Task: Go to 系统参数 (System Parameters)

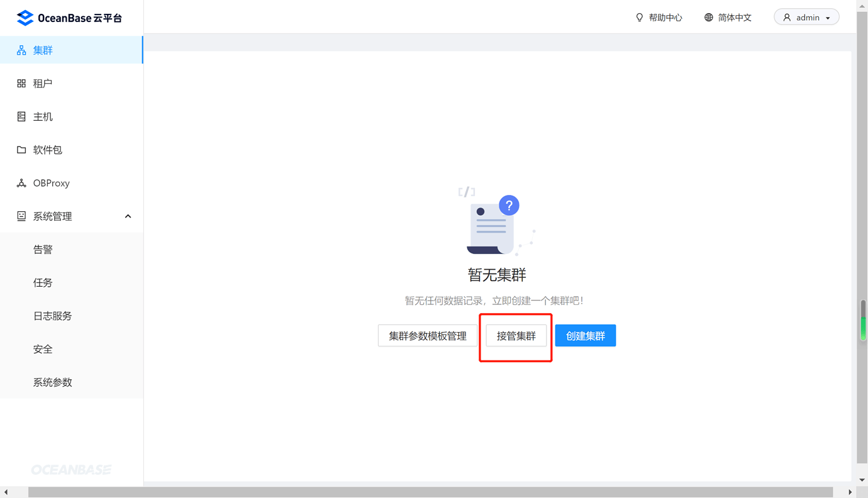Action: 52,382
